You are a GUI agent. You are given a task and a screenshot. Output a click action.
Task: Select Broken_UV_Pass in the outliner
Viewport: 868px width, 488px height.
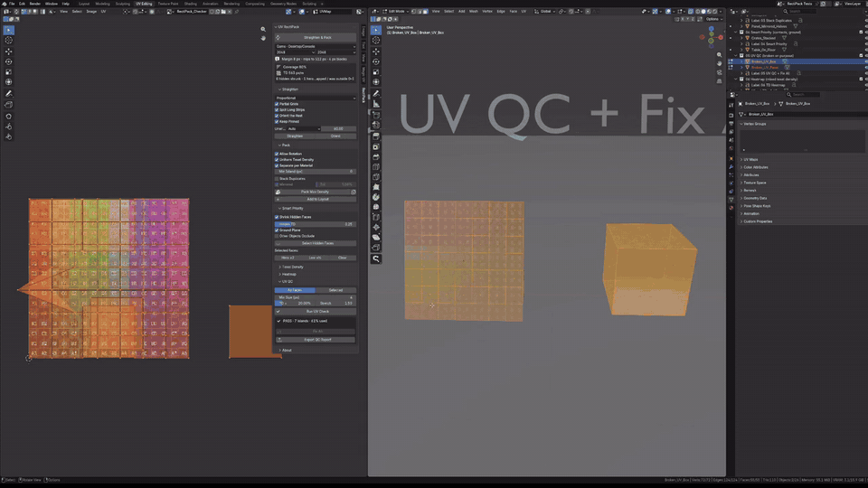point(765,68)
